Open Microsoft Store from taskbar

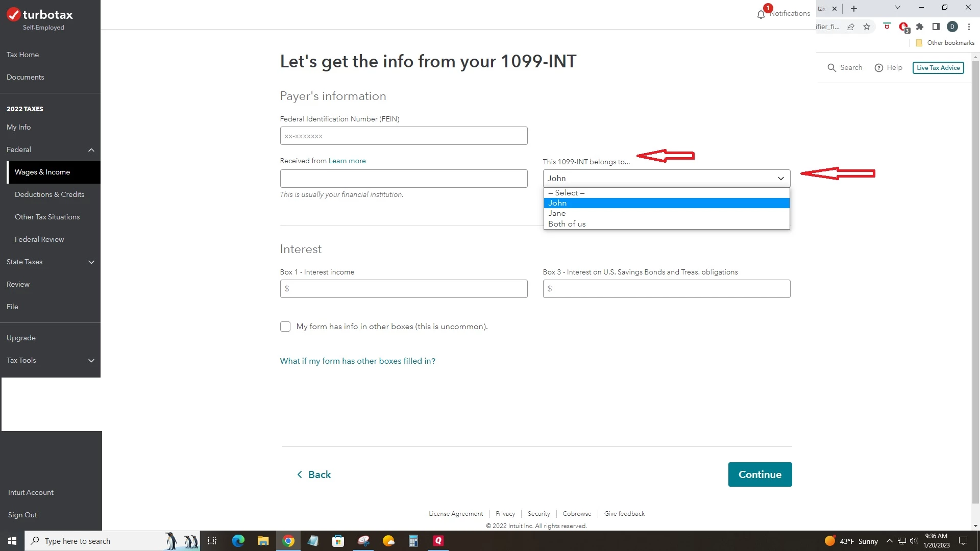point(338,541)
